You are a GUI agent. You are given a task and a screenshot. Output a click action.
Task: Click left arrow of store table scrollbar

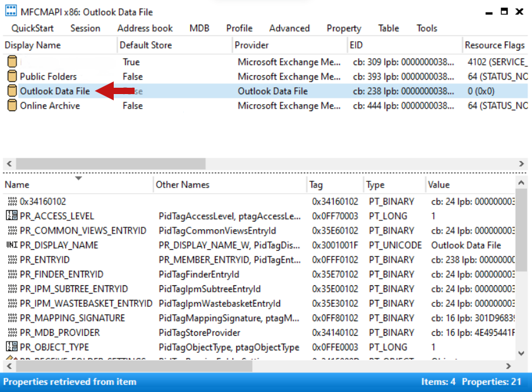pyautogui.click(x=9, y=163)
